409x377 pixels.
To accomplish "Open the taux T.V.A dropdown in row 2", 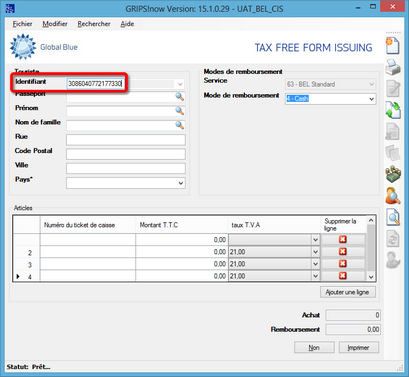I will (x=315, y=252).
